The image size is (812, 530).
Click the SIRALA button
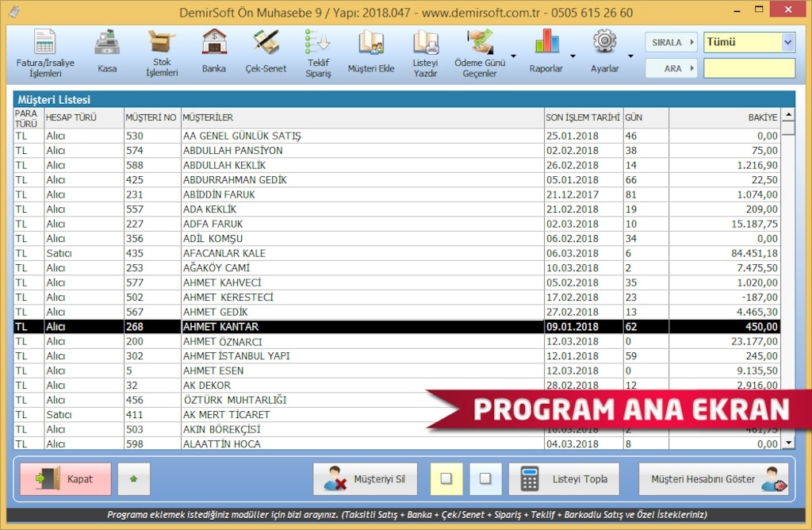tap(671, 43)
